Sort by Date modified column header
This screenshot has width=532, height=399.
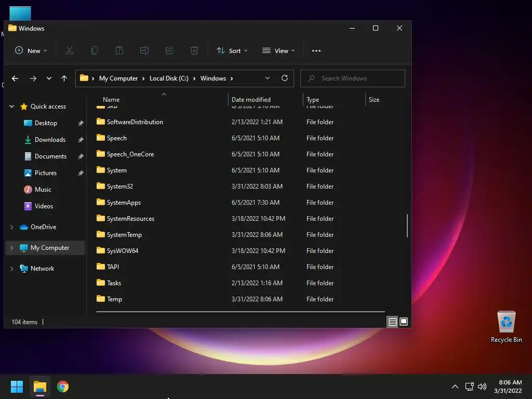click(251, 99)
